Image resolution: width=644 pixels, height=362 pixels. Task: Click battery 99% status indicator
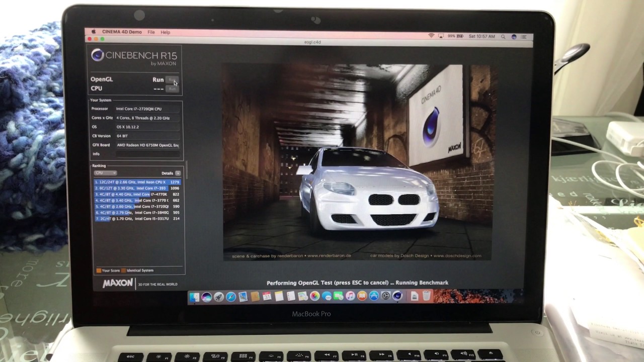coord(456,36)
